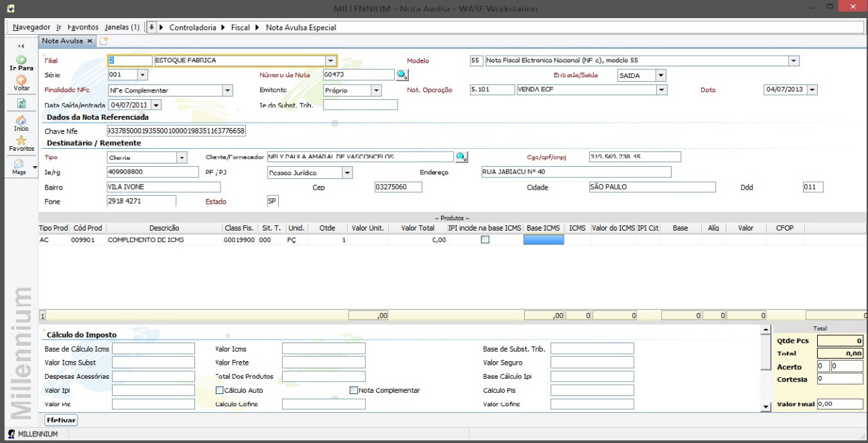Click the Cep field 03275060
This screenshot has height=443, width=868.
pyautogui.click(x=398, y=187)
